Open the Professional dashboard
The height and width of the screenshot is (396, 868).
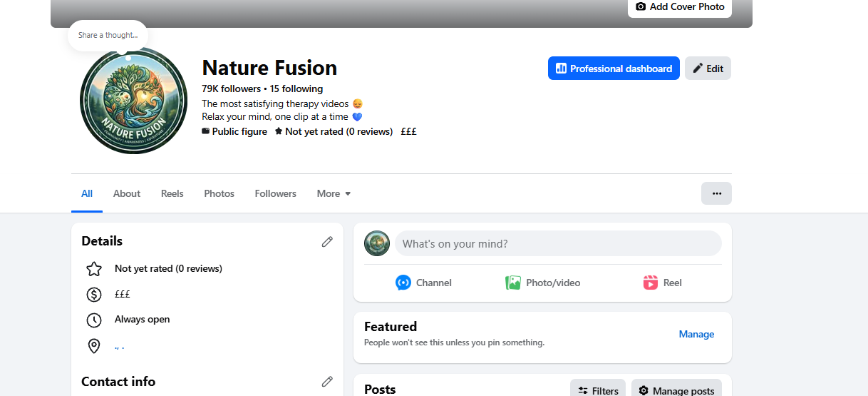pos(614,68)
